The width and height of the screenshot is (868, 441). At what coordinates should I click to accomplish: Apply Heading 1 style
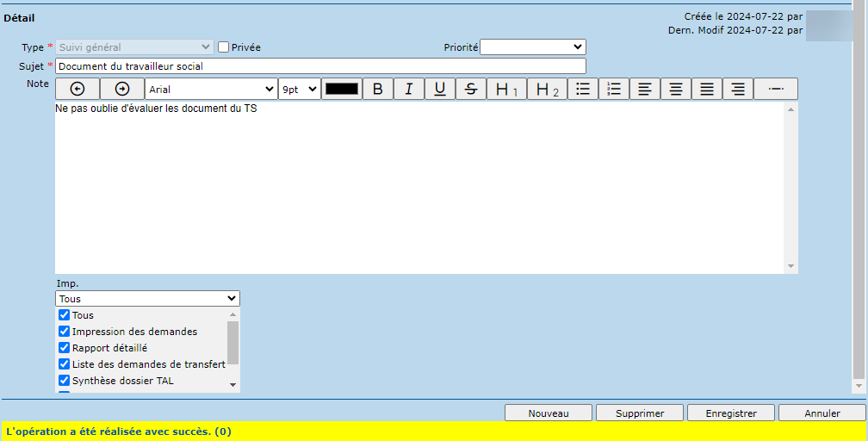[506, 89]
